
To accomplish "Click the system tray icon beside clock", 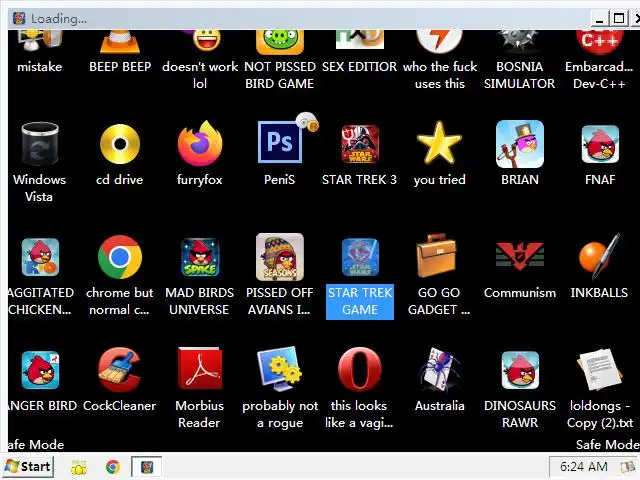I will pyautogui.click(x=627, y=467).
